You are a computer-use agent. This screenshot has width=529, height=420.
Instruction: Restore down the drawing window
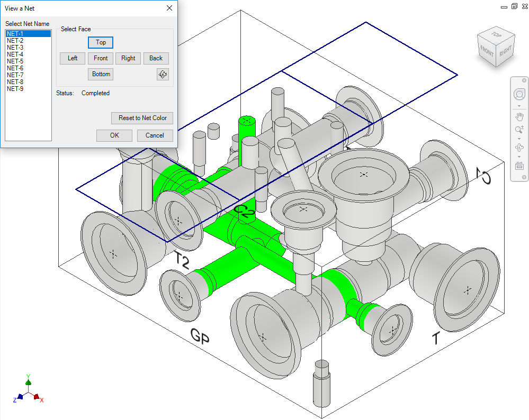point(514,6)
